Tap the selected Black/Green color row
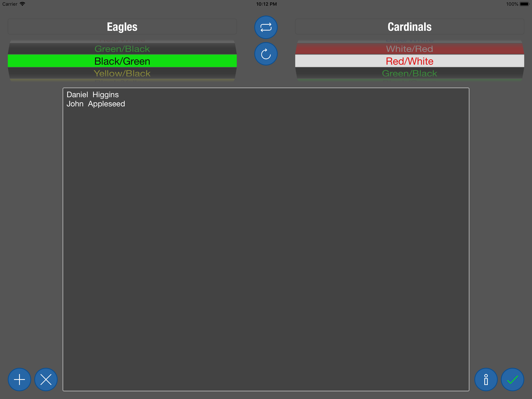This screenshot has height=399, width=532. (122, 61)
